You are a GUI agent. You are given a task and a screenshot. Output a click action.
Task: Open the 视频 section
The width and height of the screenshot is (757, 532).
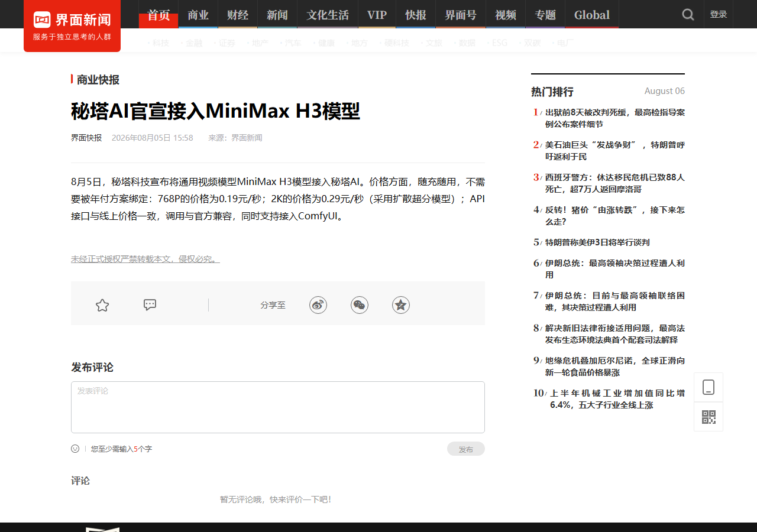click(506, 15)
